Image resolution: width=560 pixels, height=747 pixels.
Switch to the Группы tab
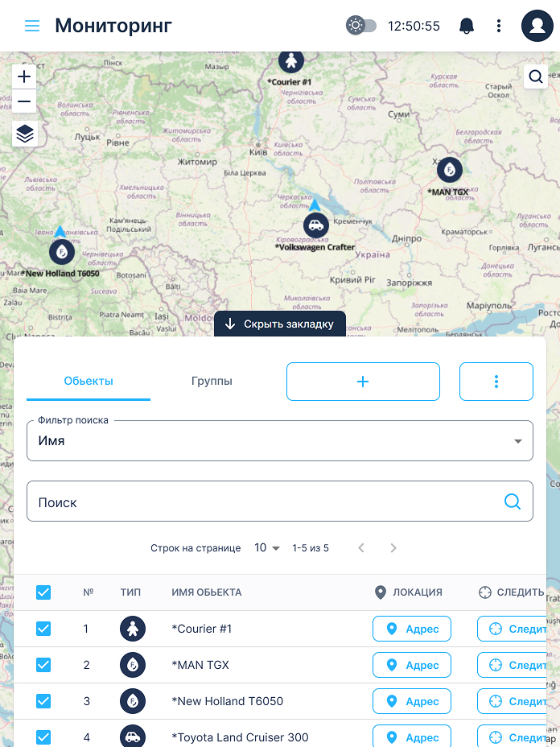pyautogui.click(x=212, y=382)
